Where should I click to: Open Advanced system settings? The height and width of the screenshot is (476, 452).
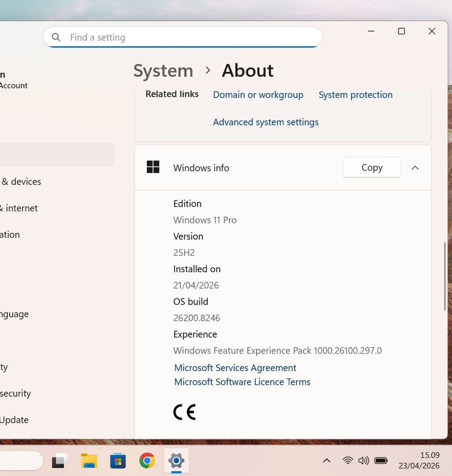266,122
